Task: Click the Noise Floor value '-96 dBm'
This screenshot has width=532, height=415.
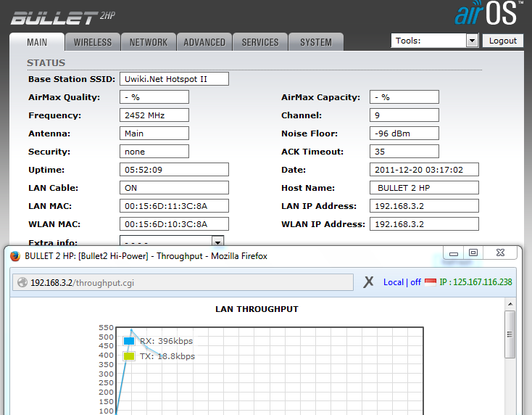Action: click(x=404, y=133)
